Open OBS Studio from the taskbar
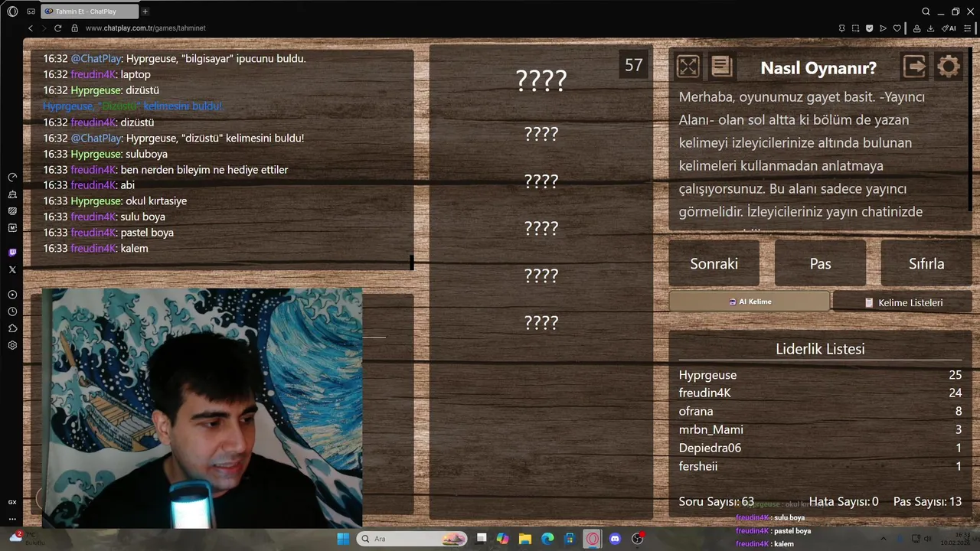Image resolution: width=980 pixels, height=551 pixels. [x=637, y=539]
